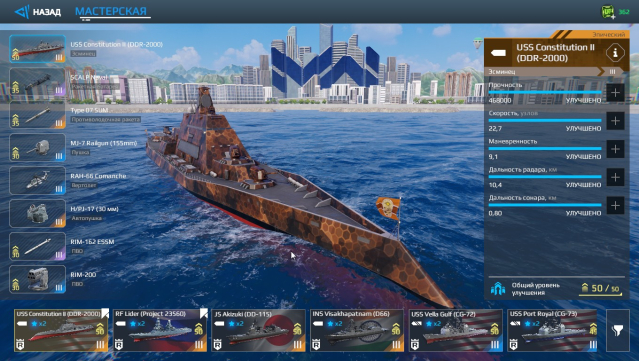Select the RIM-162 ESSM air defense slot
The image size is (639, 361).
coord(37,247)
